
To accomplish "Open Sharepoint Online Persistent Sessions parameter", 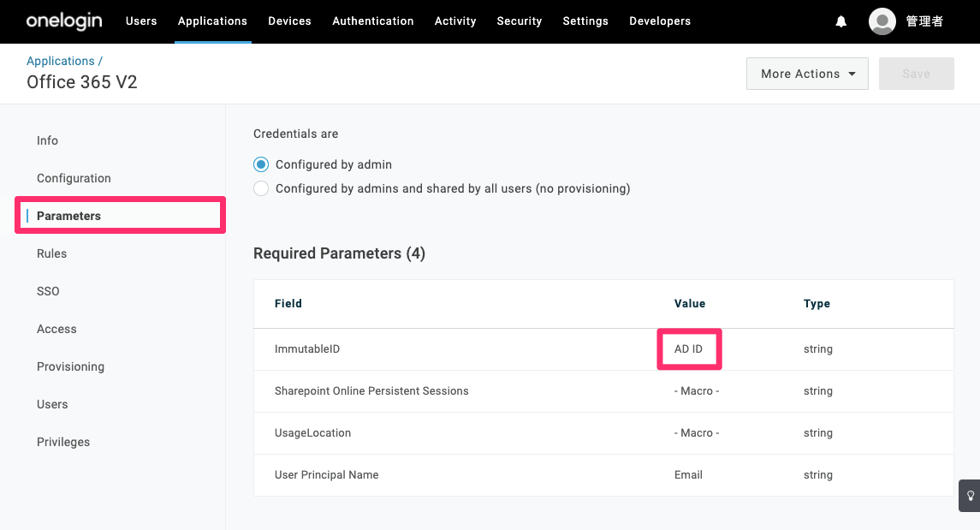I will [603, 391].
